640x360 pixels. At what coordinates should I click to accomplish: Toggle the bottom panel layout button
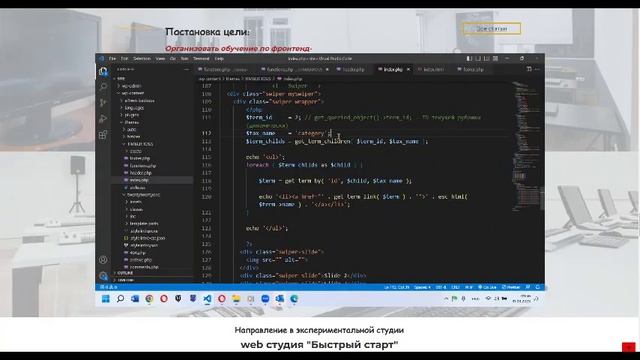click(478, 59)
